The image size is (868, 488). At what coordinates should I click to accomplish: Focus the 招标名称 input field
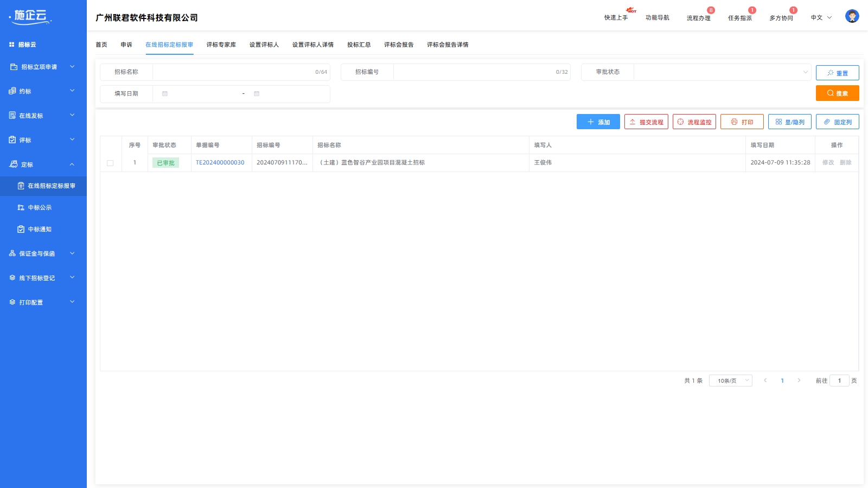pyautogui.click(x=241, y=72)
